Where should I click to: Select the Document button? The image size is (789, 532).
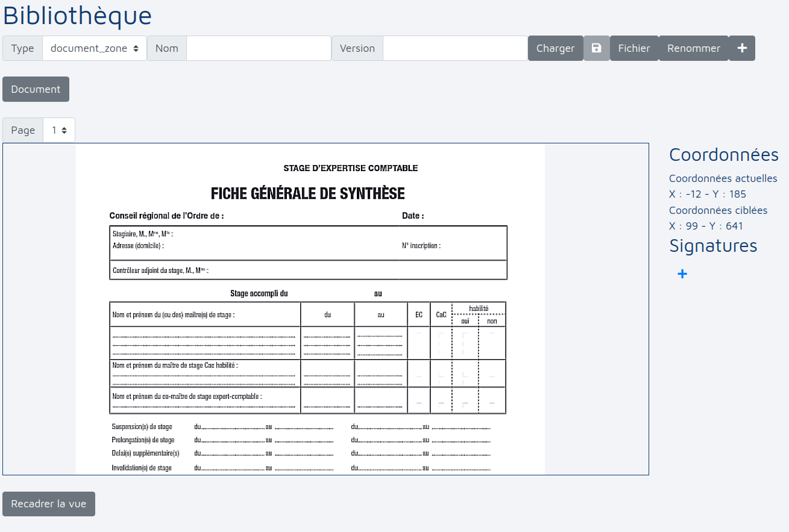(36, 89)
